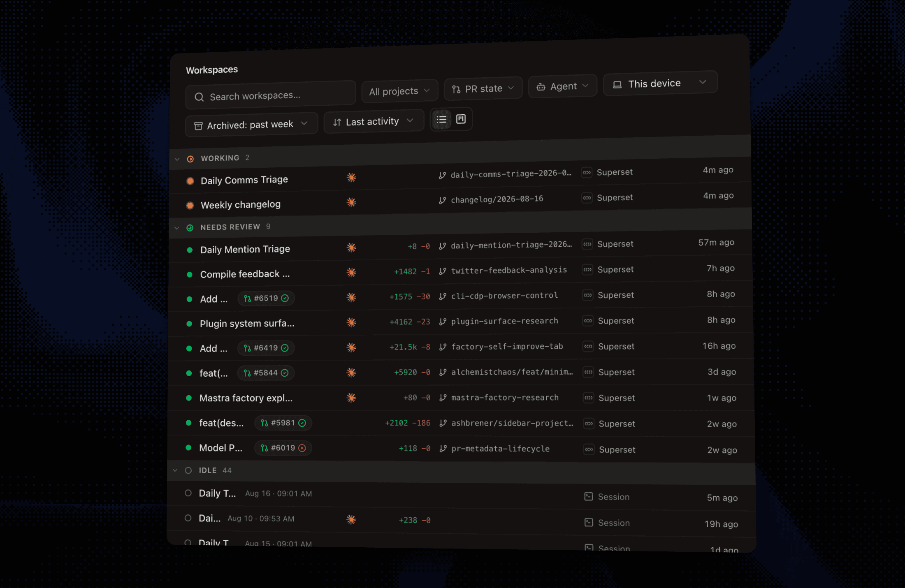905x588 pixels.
Task: Open the Agent filter dropdown
Action: pos(562,86)
